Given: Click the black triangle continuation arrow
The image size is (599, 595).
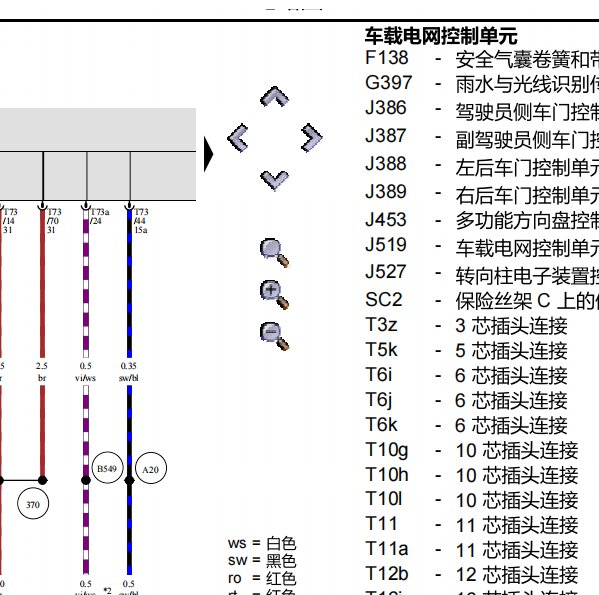Looking at the screenshot, I should coord(208,154).
